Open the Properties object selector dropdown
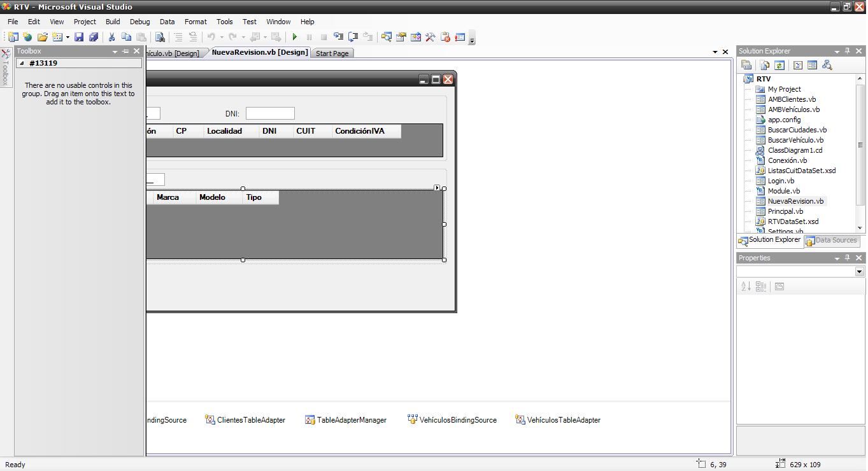Viewport: 868px width, 471px height. pos(858,272)
